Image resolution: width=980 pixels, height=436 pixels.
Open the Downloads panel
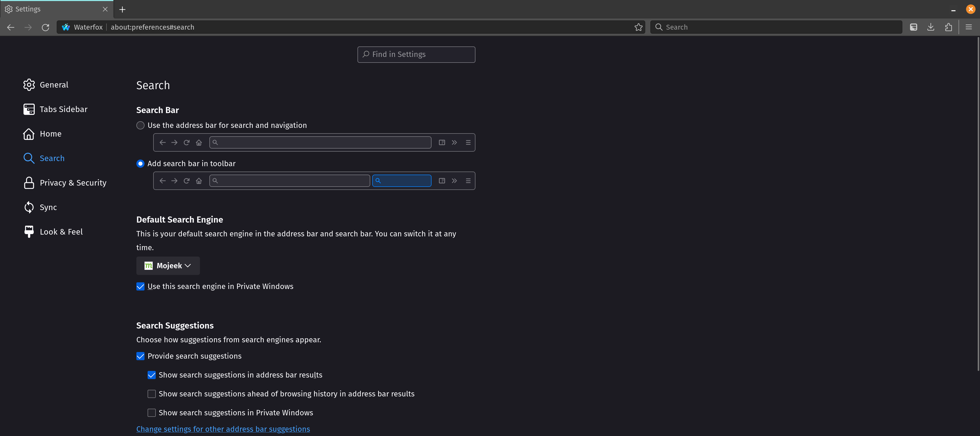tap(930, 27)
